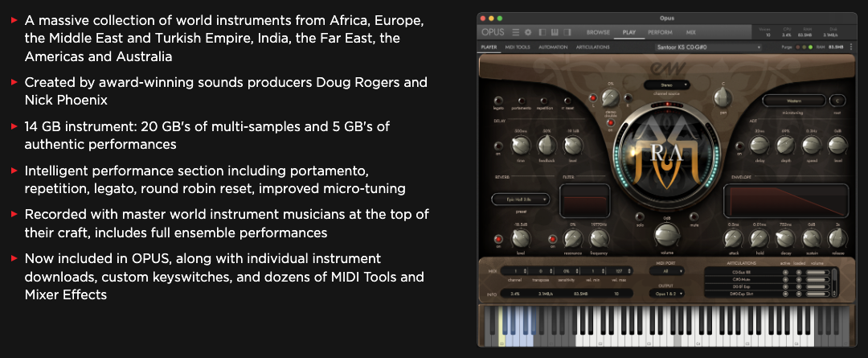Screen dimensions: 868x358
Task: Click the yellow Purge indicator
Action: [805, 47]
